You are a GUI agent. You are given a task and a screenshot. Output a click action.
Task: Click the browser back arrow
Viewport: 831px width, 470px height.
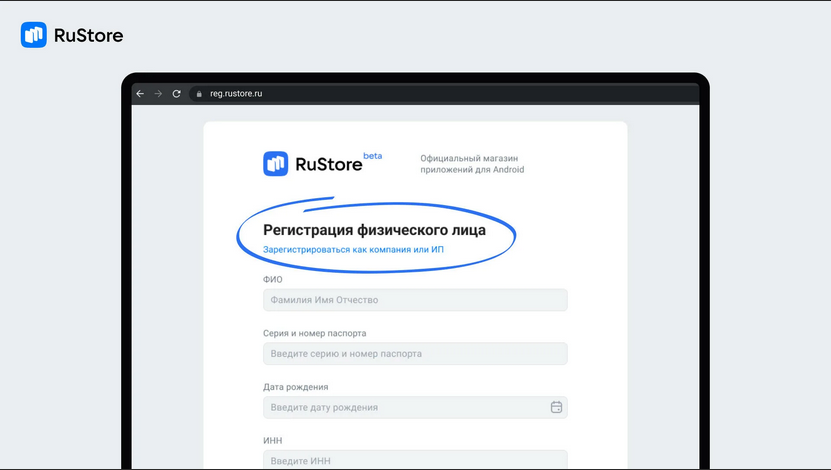click(x=140, y=94)
